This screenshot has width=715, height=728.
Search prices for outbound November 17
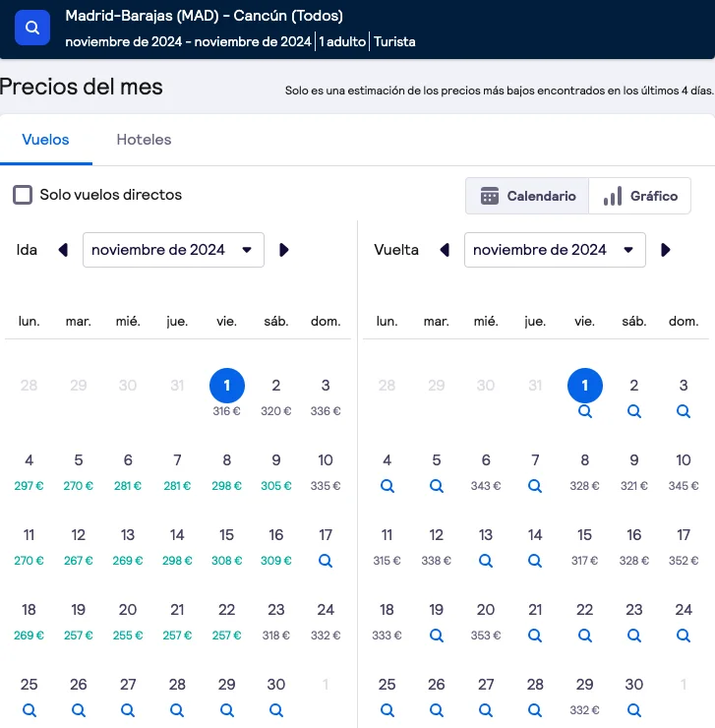326,561
